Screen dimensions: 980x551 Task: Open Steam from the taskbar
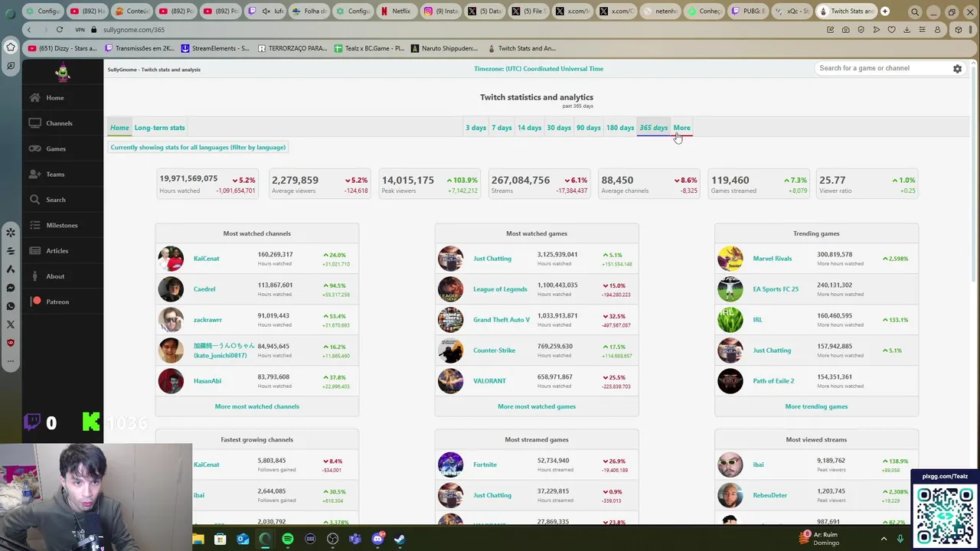[x=400, y=540]
